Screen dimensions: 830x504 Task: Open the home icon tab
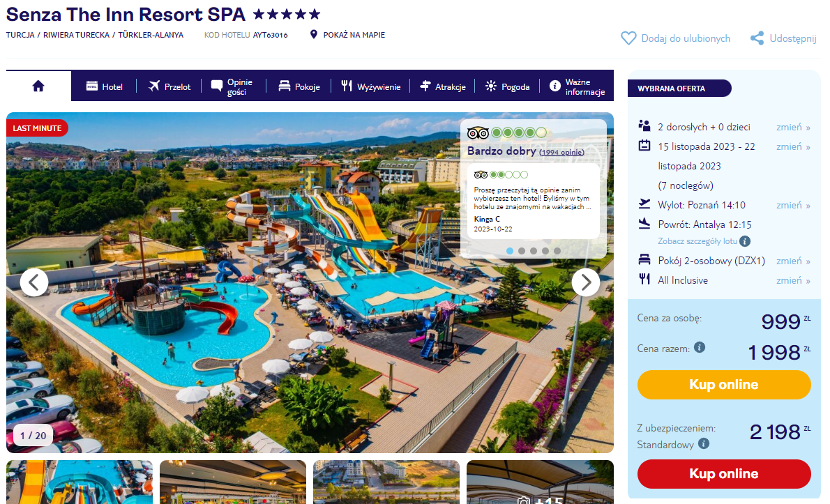pos(38,86)
